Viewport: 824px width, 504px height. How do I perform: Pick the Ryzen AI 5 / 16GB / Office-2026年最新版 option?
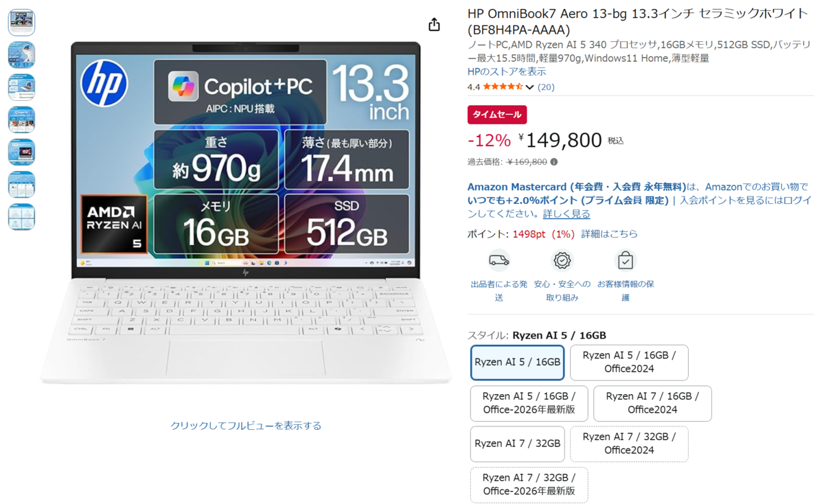529,403
